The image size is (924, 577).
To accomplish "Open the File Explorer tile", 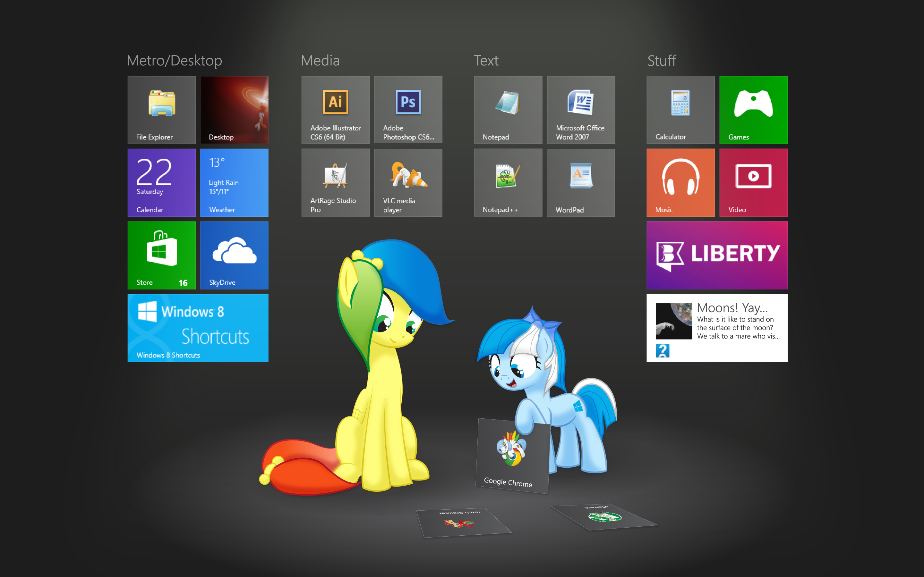I will coord(161,110).
